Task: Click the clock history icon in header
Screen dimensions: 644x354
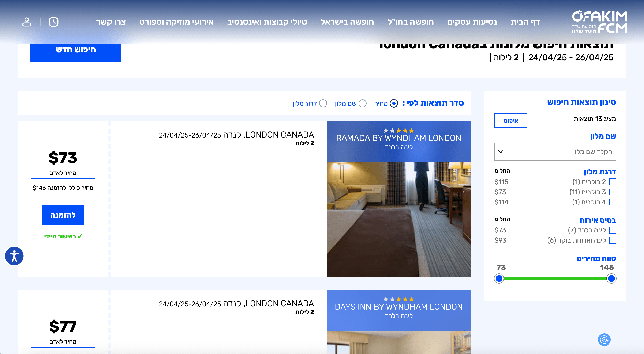Action: coord(53,22)
